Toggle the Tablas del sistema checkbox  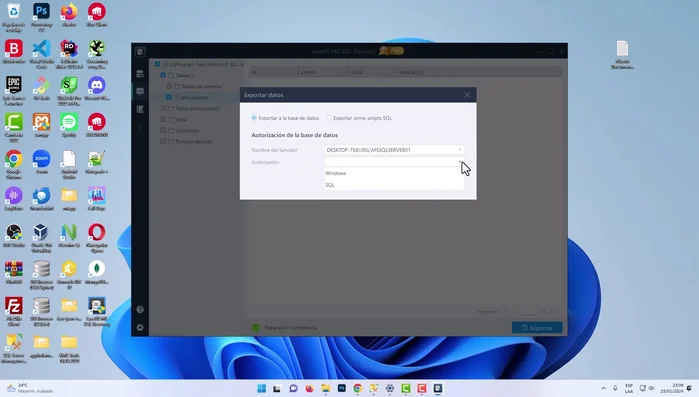click(169, 86)
